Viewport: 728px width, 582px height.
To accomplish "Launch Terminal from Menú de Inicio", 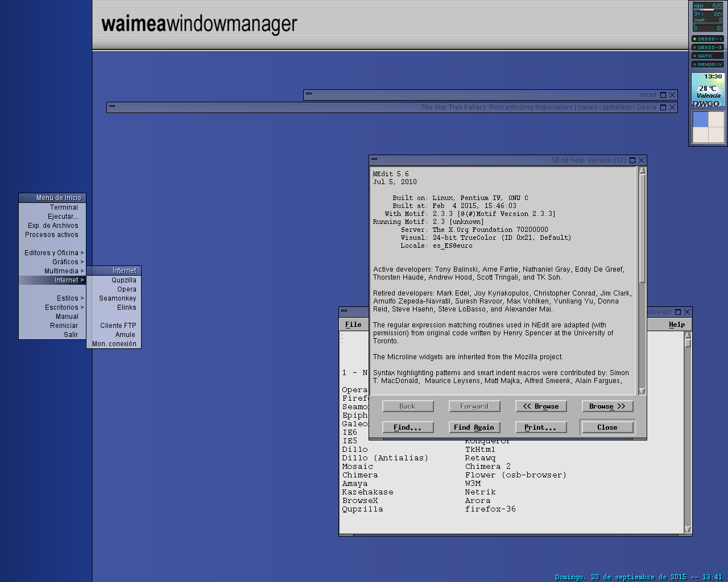I will [52, 207].
